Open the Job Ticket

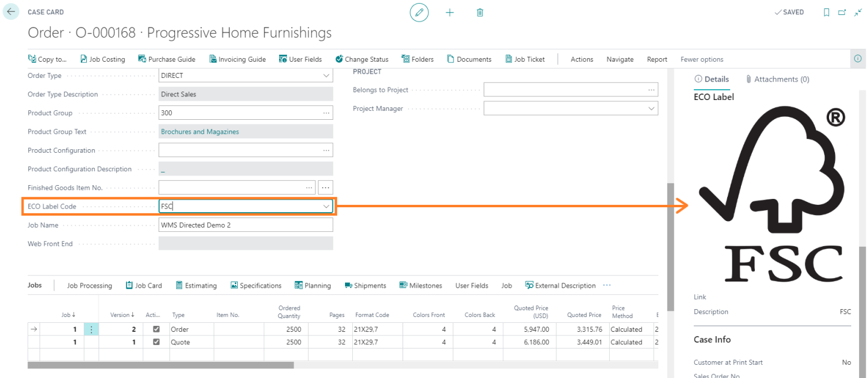coord(525,59)
